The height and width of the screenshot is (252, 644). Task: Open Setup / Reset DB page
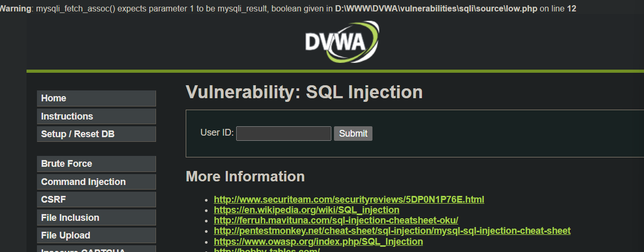coord(96,134)
